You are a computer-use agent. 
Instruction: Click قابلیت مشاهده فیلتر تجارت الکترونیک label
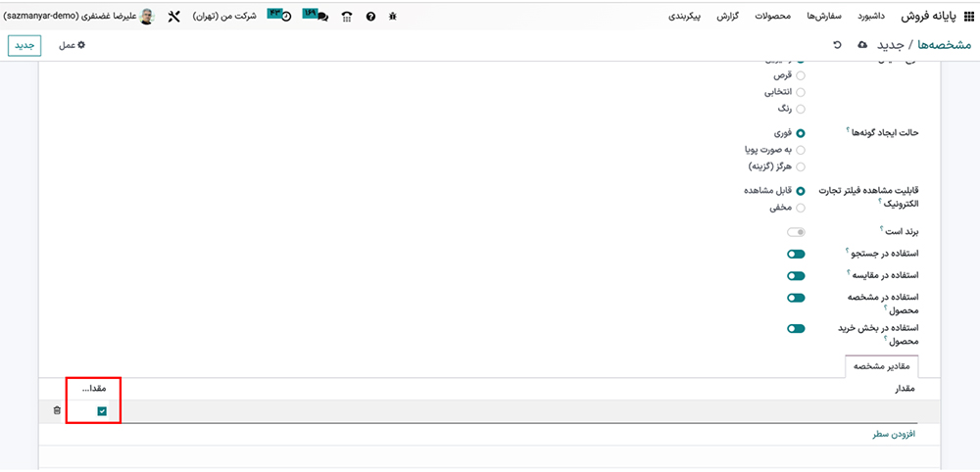tap(866, 198)
